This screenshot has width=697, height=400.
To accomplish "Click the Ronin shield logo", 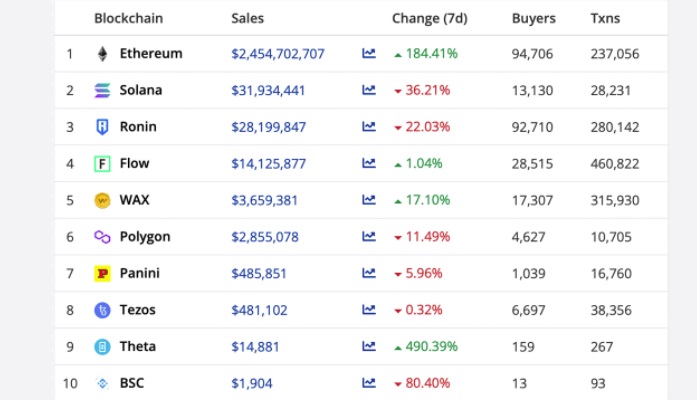I will [x=102, y=127].
